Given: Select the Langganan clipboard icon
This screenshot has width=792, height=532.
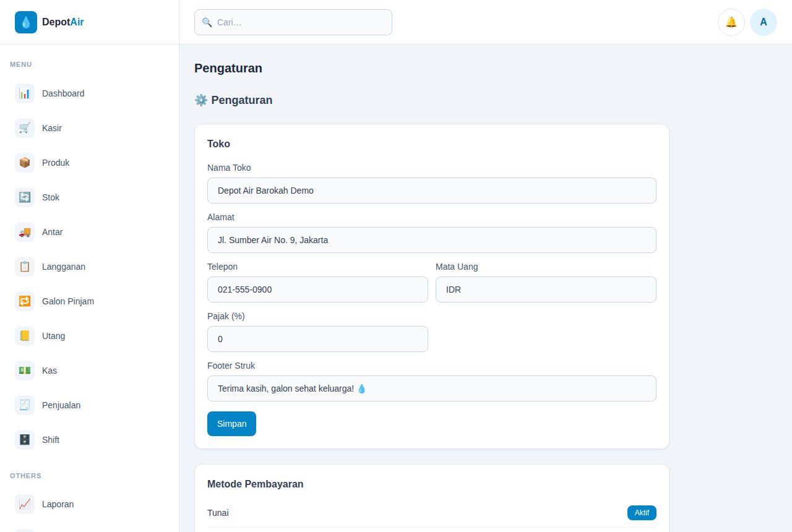Looking at the screenshot, I should coord(25,267).
